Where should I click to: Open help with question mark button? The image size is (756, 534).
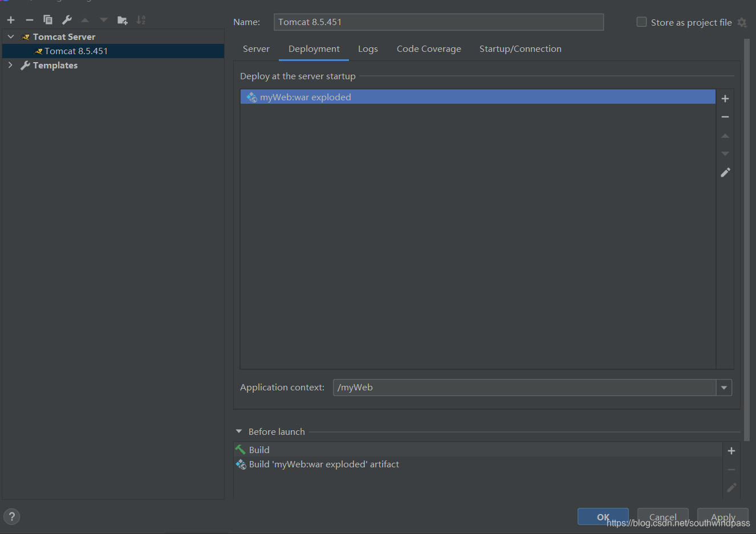(x=11, y=517)
